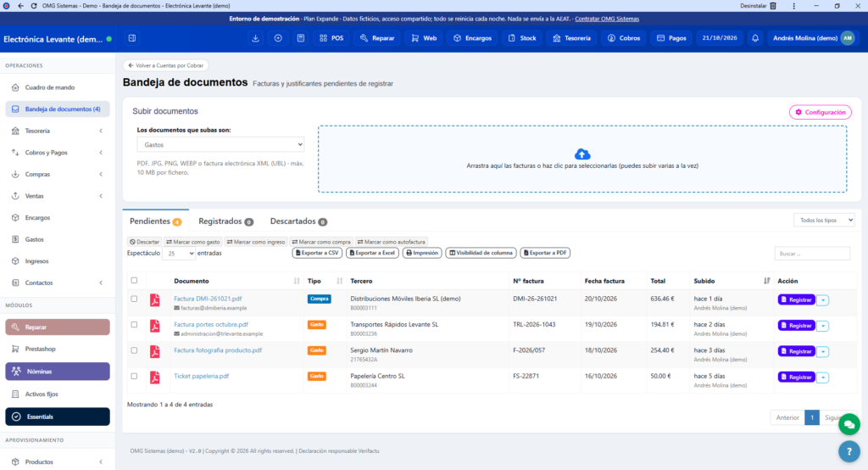Expand Compras sidebar menu

click(58, 174)
